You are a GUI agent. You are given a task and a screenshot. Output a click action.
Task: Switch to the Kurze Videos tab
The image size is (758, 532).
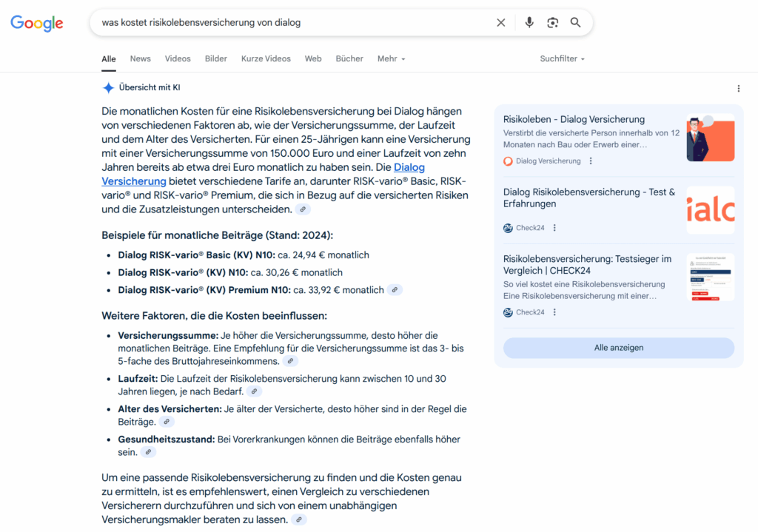[266, 58]
